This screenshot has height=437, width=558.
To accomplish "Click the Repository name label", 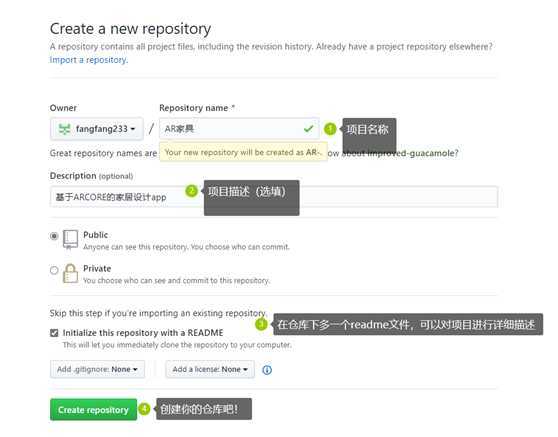I will point(197,108).
